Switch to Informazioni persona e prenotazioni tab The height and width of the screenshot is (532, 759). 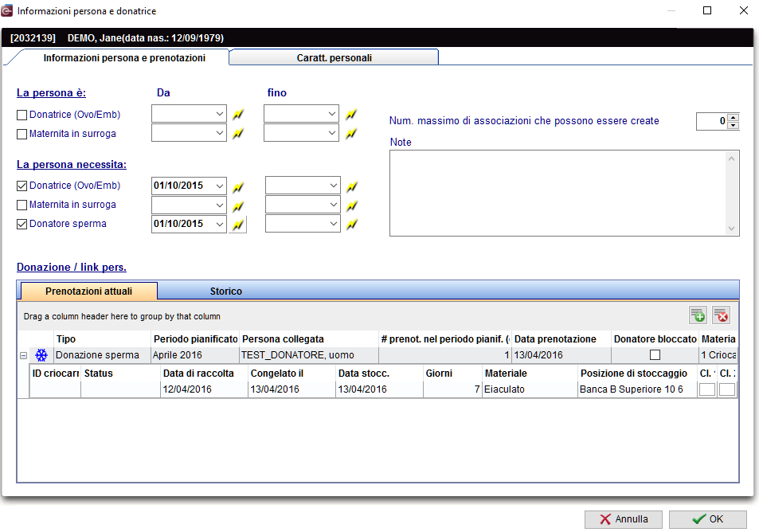tap(124, 57)
